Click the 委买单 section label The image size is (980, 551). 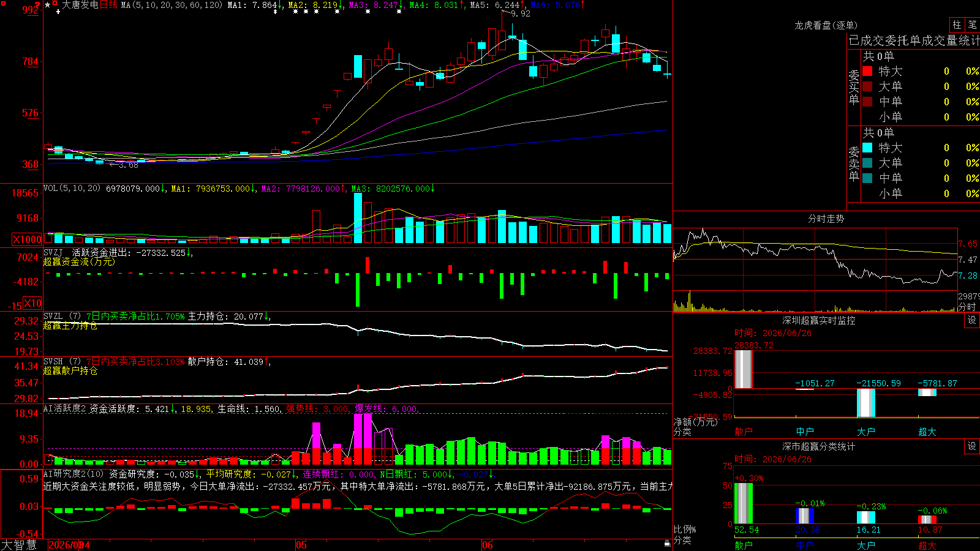(x=854, y=87)
